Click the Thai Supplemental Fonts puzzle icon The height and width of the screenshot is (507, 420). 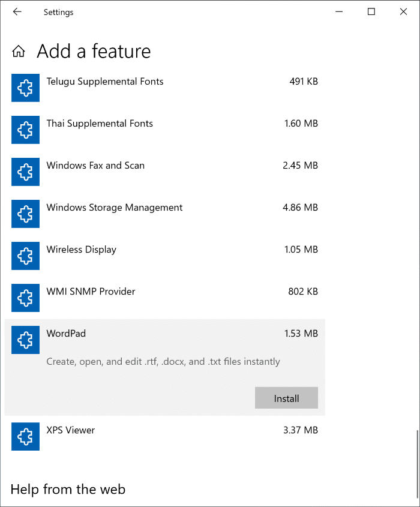tap(26, 130)
